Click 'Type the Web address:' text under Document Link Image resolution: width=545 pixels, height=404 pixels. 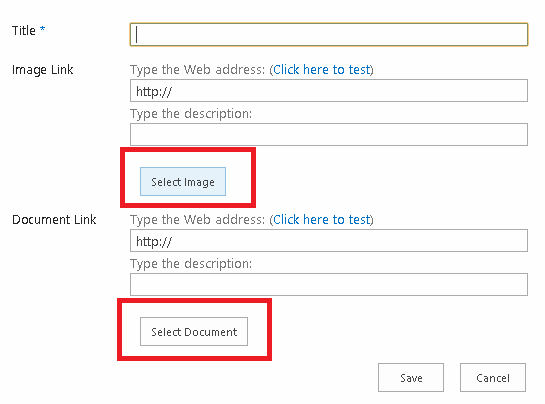click(197, 220)
